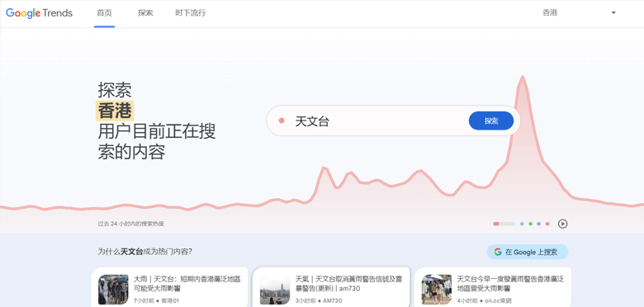Open article 大雨｜天文台：短期內香港廣泛地區
This screenshot has width=644, height=307.
point(187,284)
